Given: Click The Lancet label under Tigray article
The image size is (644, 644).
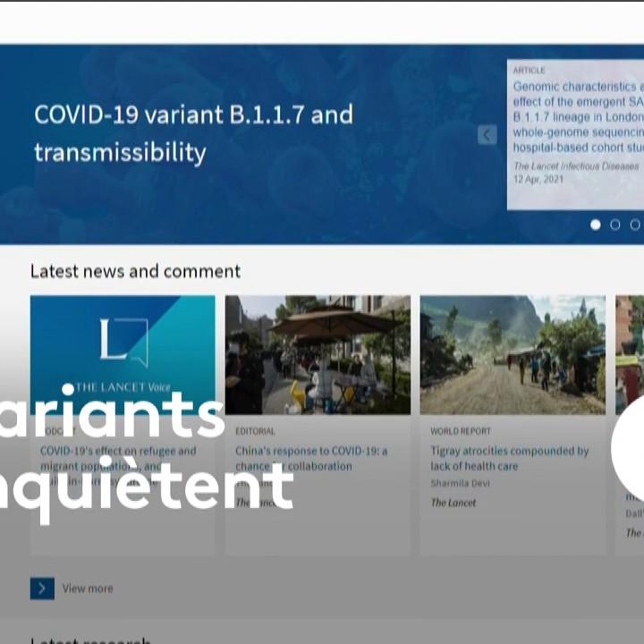Looking at the screenshot, I should [453, 503].
